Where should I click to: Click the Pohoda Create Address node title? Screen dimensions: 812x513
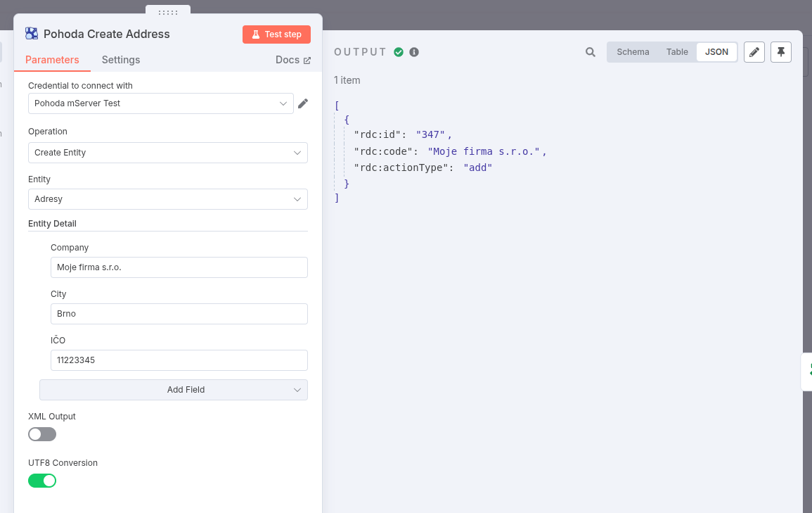tap(107, 34)
